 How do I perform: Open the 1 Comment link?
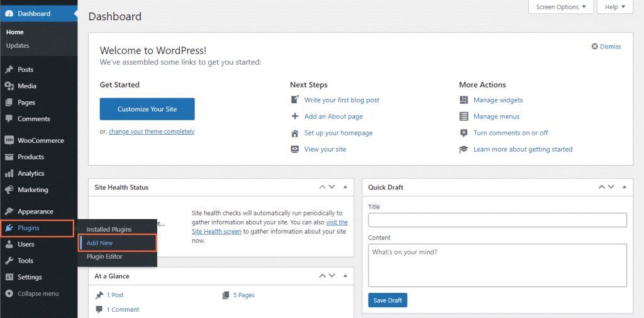tap(123, 309)
